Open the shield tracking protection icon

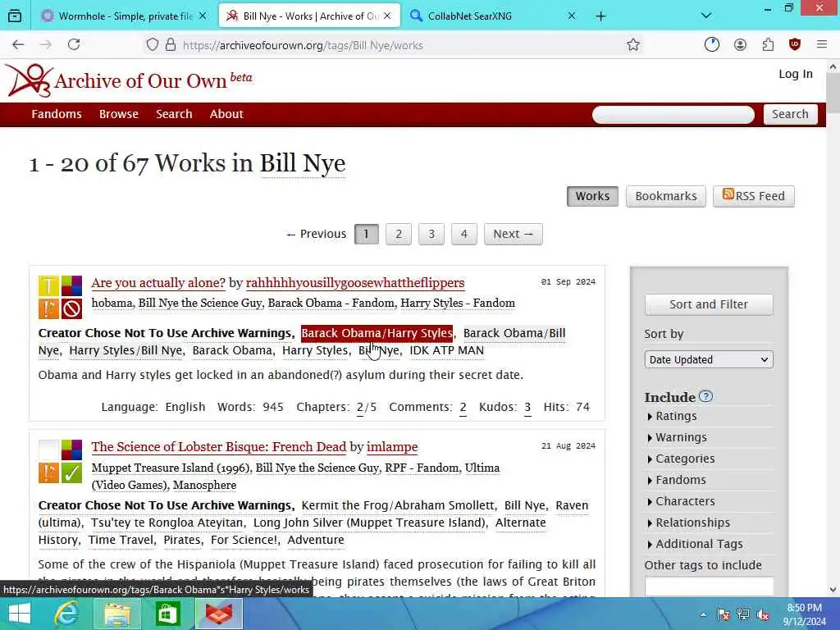point(153,45)
